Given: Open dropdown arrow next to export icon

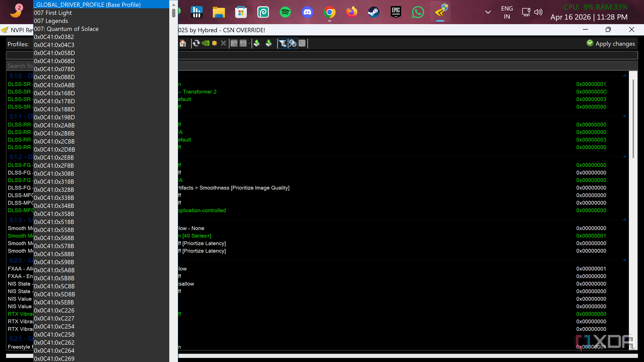Looking at the screenshot, I should pos(263,44).
